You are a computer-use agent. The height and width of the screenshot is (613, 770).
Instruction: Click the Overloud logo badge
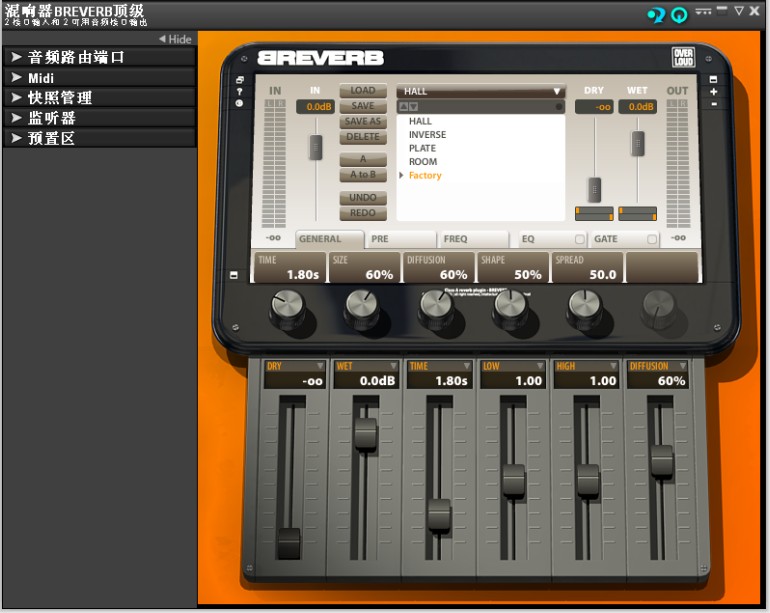click(683, 57)
